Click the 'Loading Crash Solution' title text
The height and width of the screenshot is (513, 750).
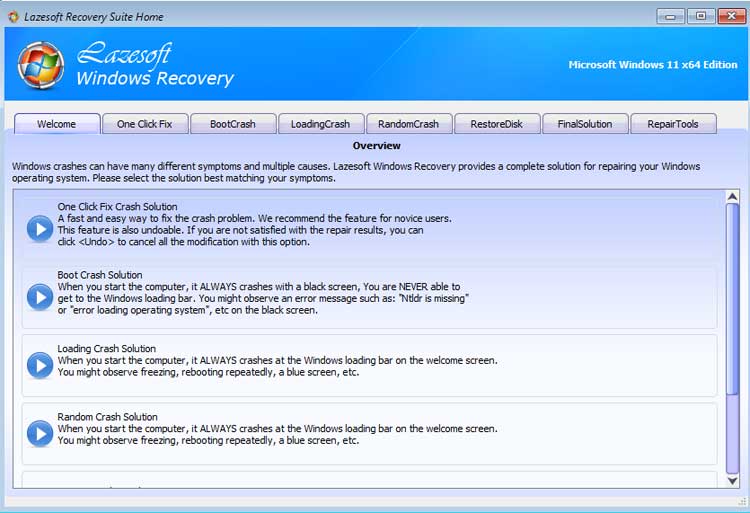107,349
